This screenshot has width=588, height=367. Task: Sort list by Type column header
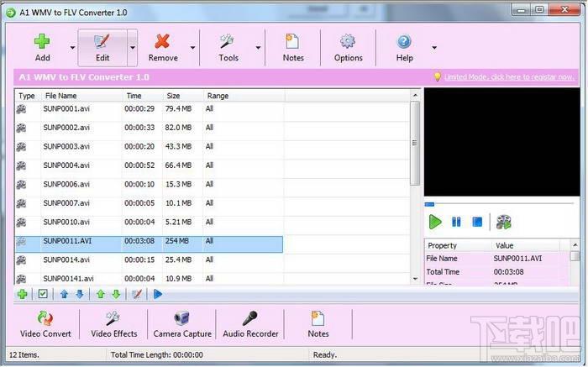tap(28, 96)
